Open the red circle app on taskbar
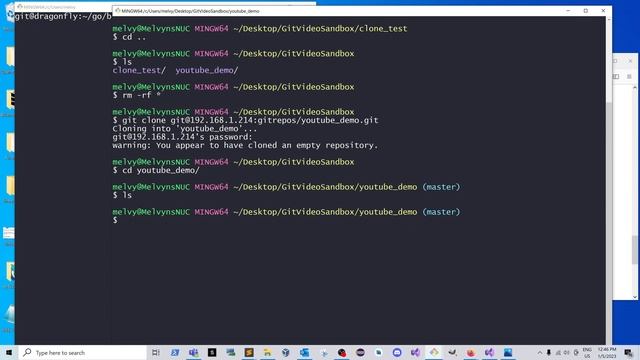Viewport: 640px width, 360px height. click(342, 353)
